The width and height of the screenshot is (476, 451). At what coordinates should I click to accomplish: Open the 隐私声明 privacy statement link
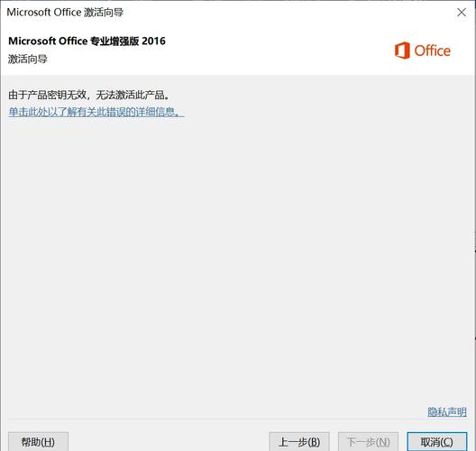tap(447, 412)
